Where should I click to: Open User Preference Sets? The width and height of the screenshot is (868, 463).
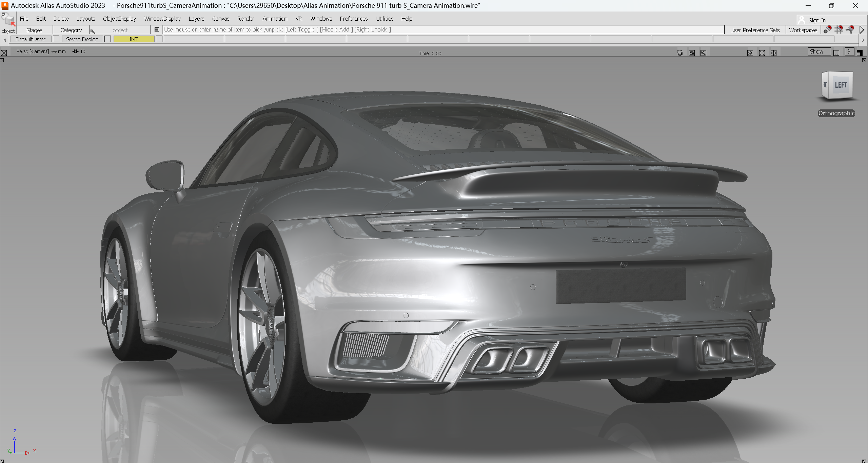click(755, 30)
